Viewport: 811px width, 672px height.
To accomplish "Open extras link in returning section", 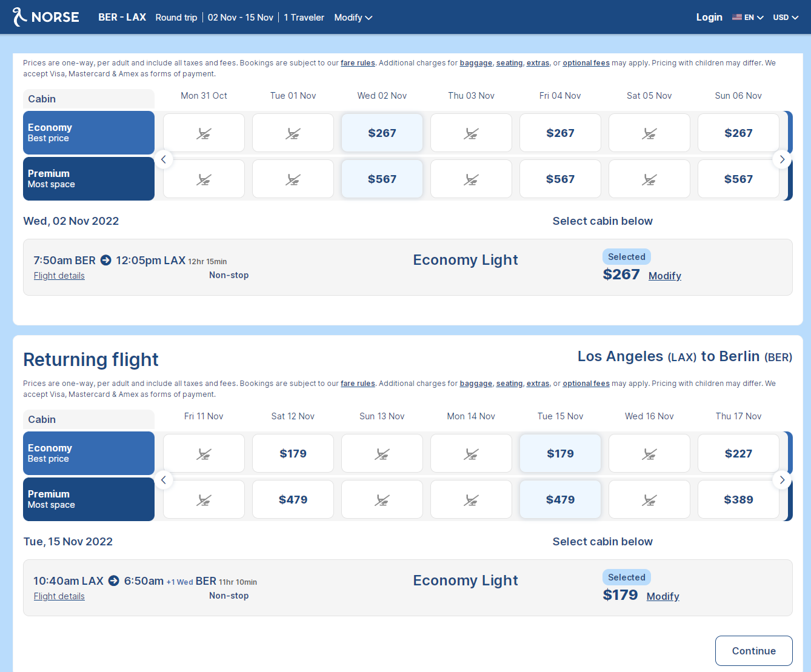I will click(x=538, y=384).
